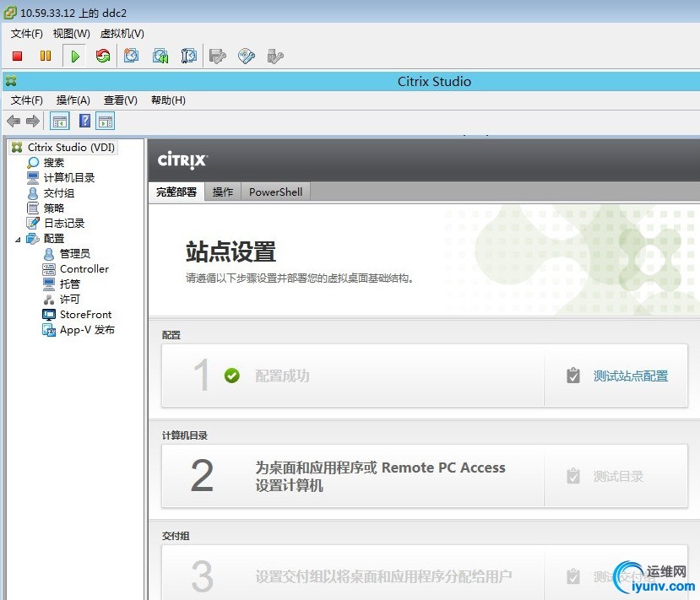Select 管理员 under 配置
Image resolution: width=700 pixels, height=600 pixels.
coord(75,254)
